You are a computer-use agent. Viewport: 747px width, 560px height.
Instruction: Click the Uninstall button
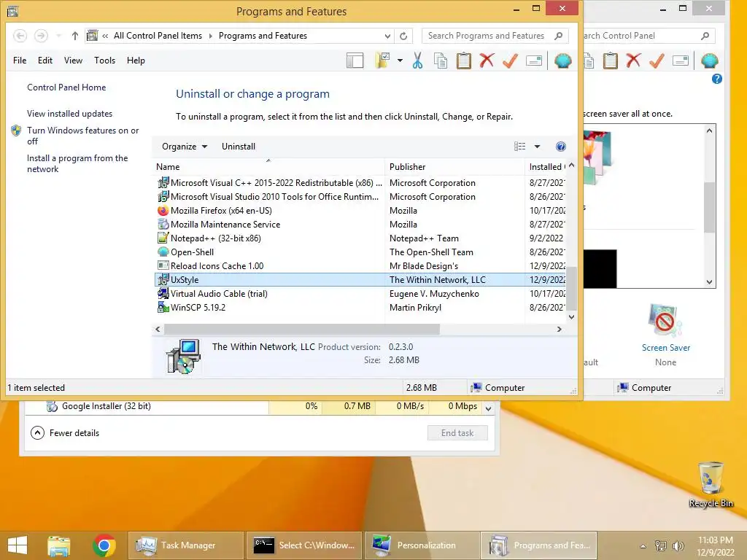(x=239, y=147)
